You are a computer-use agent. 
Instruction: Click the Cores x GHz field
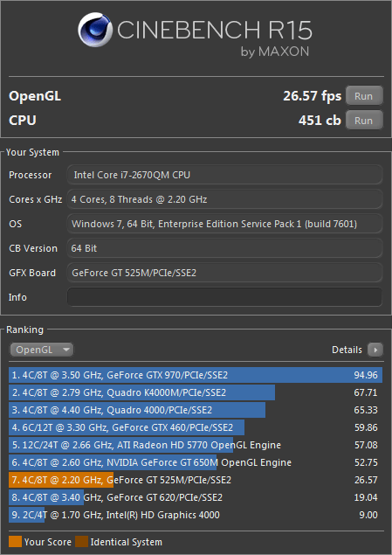point(224,199)
